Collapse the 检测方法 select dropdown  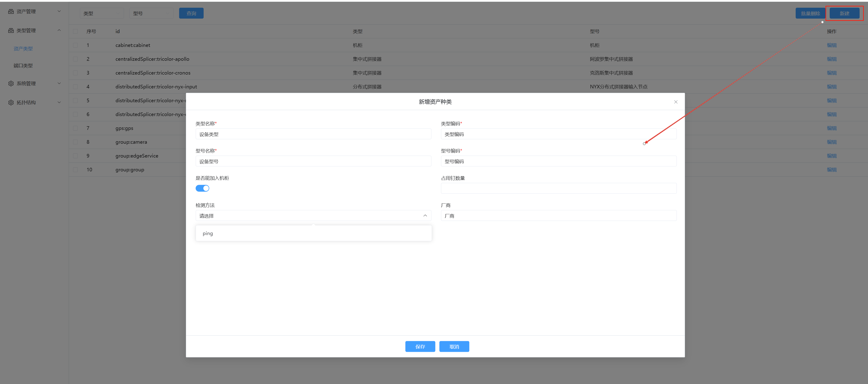pos(425,216)
